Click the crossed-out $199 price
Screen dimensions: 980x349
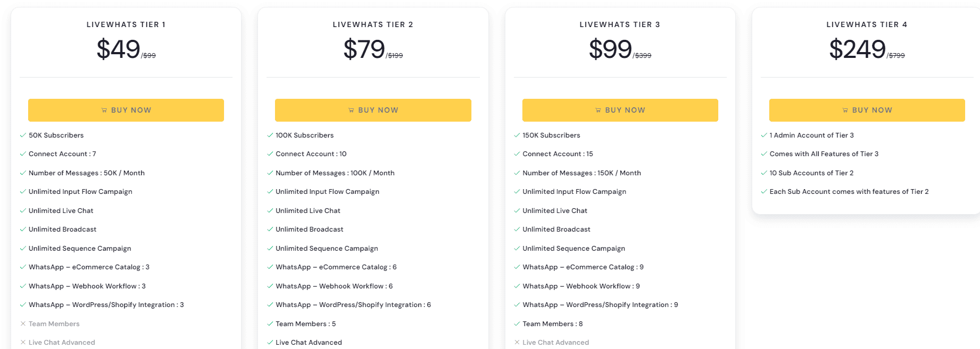click(394, 55)
